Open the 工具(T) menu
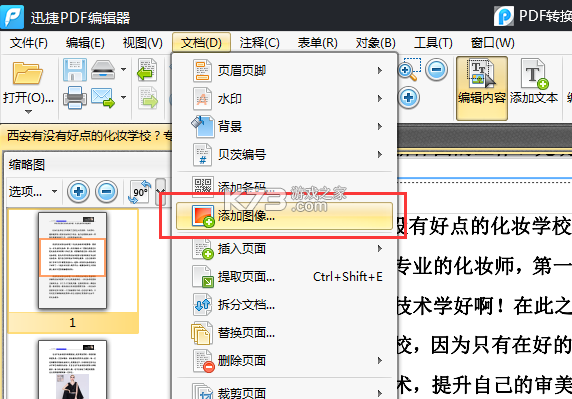Screen dimensions: 572x399 click(433, 43)
